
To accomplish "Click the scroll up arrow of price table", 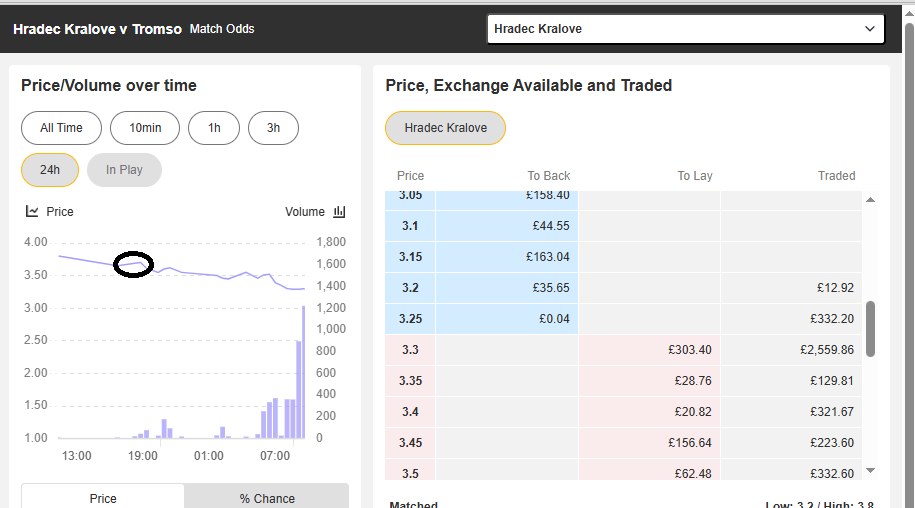I will (x=870, y=199).
